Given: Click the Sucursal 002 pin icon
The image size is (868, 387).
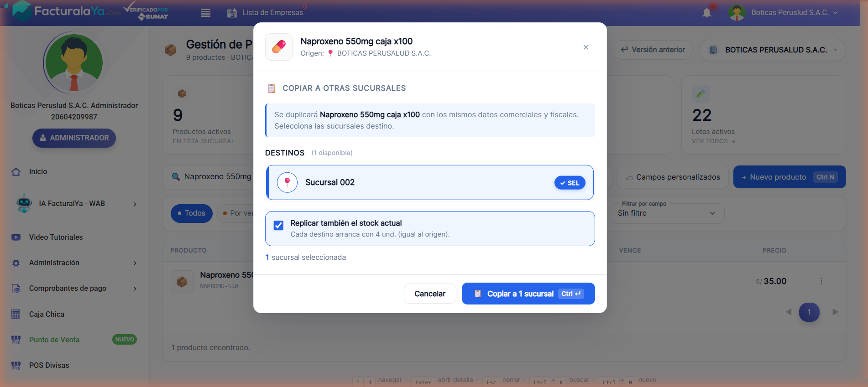Looking at the screenshot, I should coord(287,182).
